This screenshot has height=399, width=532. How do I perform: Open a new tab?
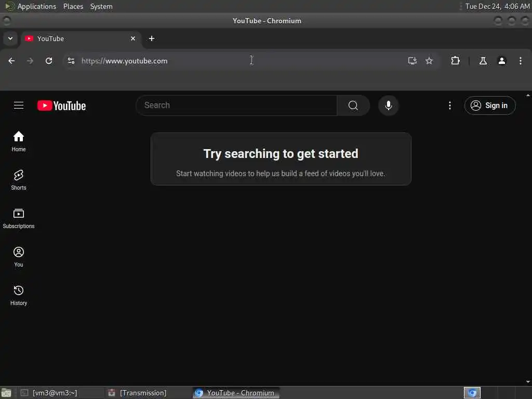152,38
